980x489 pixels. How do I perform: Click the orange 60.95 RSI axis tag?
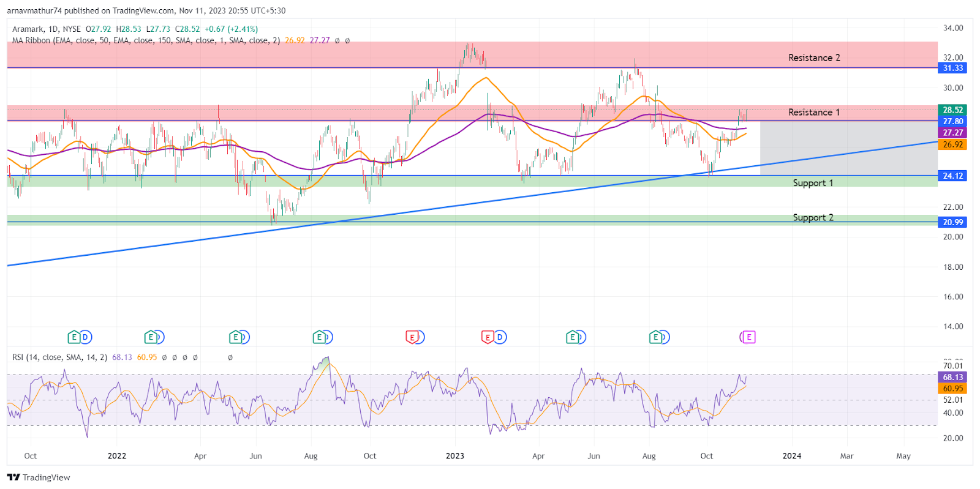(952, 388)
